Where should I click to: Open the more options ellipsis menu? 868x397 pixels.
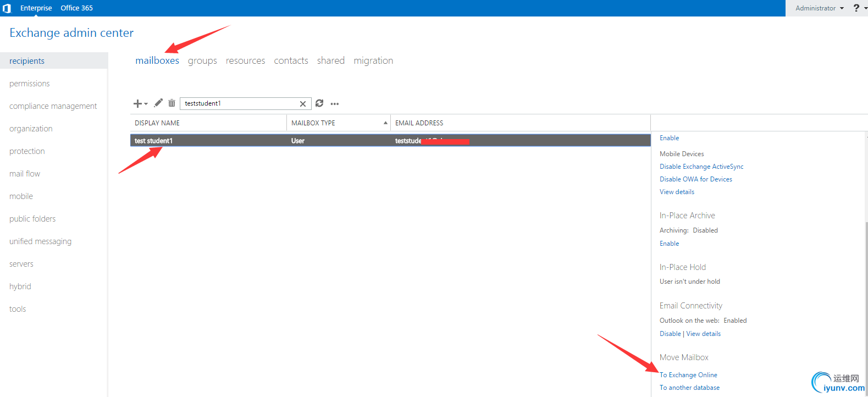point(335,103)
